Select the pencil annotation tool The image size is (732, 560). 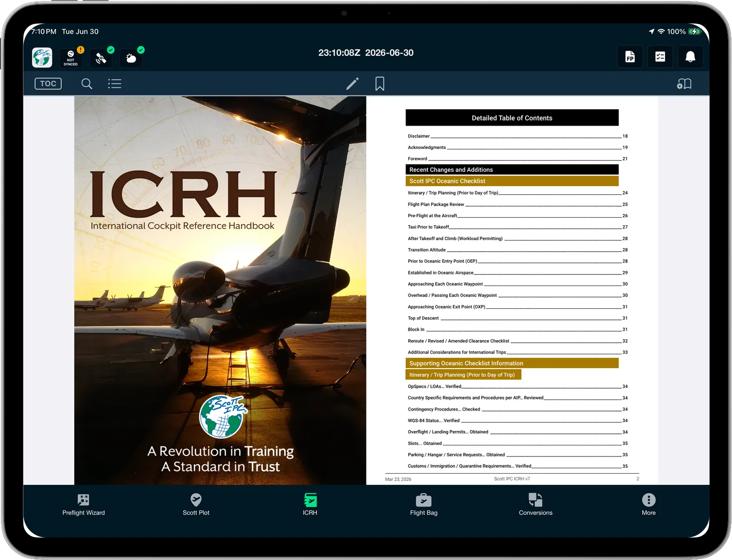coord(353,83)
